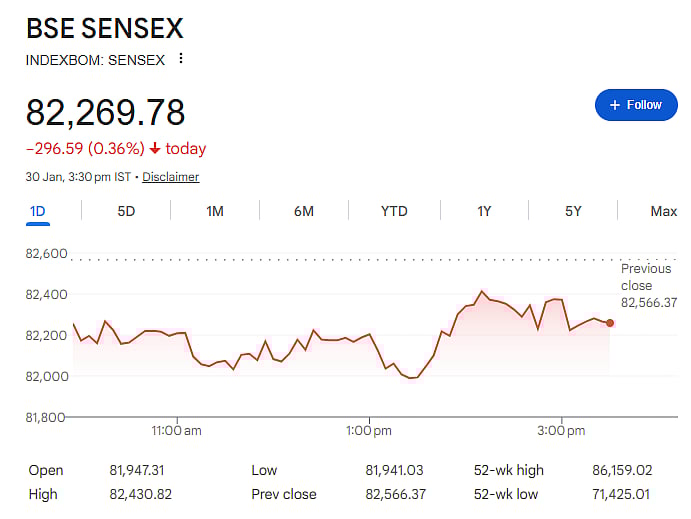Click the red down arrow beside today
Viewport: 691px width, 519px height.
(155, 149)
